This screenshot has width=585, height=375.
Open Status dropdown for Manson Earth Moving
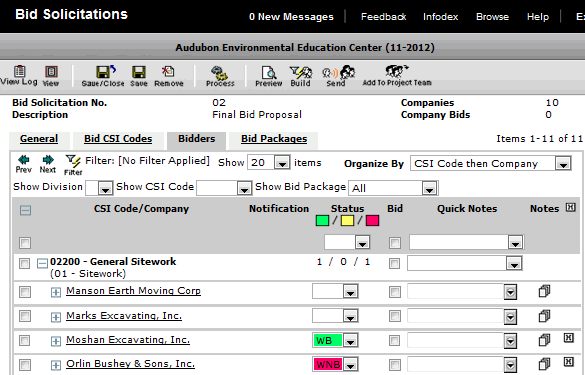350,291
